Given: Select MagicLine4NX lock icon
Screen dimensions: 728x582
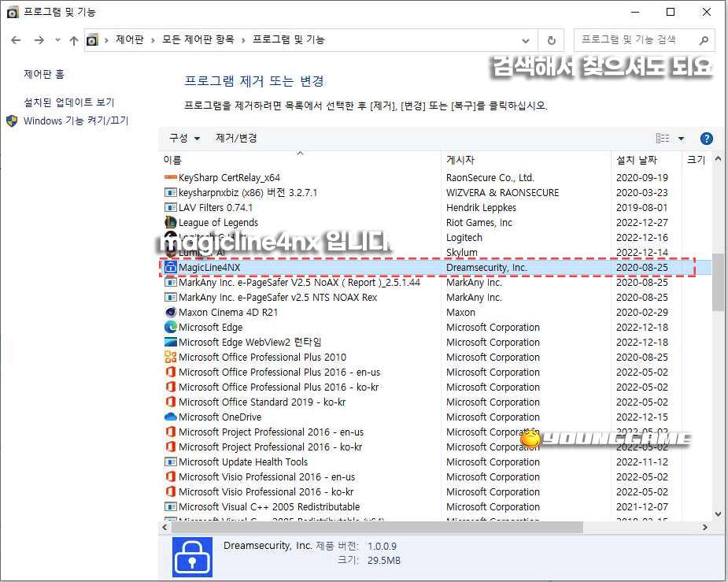Looking at the screenshot, I should pyautogui.click(x=171, y=267).
